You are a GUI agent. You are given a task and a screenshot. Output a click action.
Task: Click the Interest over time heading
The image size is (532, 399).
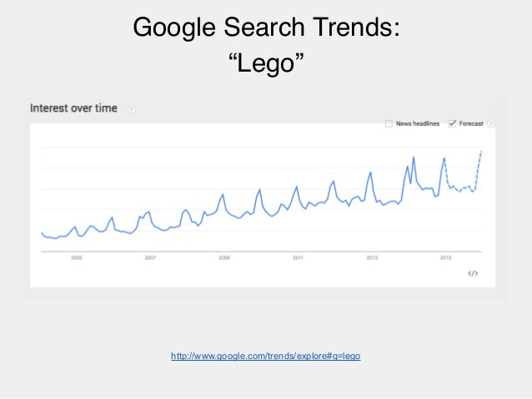click(x=73, y=108)
